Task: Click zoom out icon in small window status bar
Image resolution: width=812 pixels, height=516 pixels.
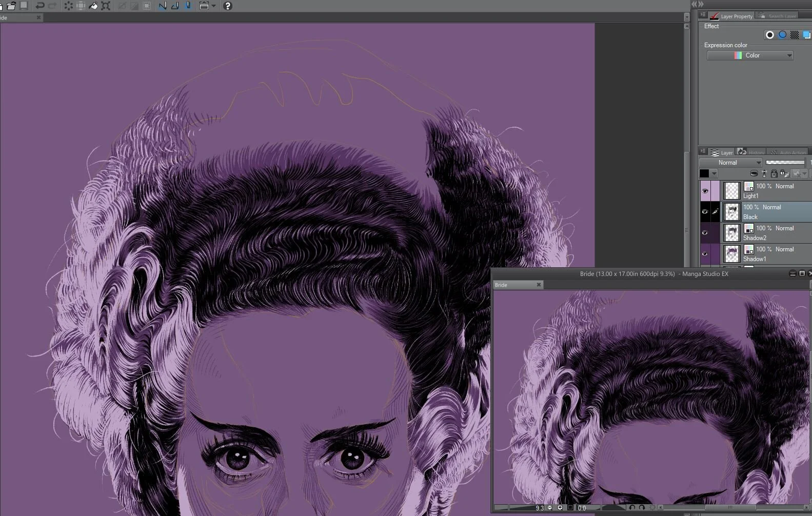Action: (549, 508)
